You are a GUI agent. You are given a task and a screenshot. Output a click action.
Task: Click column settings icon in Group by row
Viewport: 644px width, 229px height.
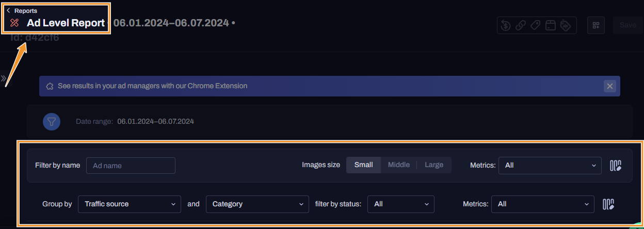608,204
